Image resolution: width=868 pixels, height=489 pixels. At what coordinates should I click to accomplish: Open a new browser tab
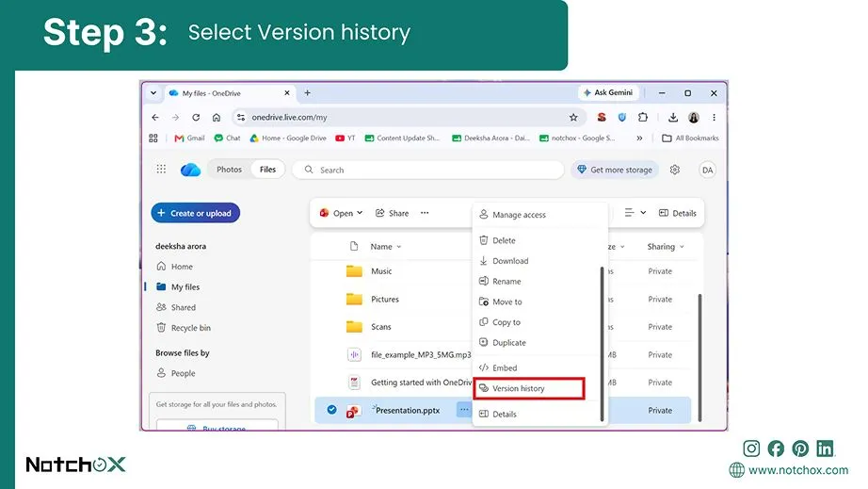307,93
